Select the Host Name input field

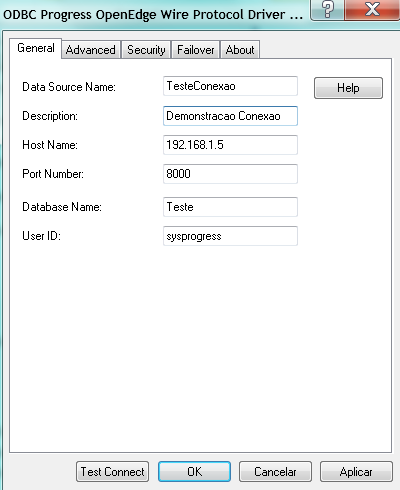(x=230, y=145)
